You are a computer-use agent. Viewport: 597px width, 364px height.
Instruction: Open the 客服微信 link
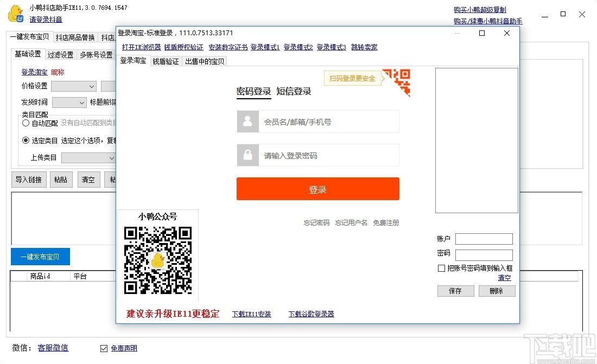[53, 348]
